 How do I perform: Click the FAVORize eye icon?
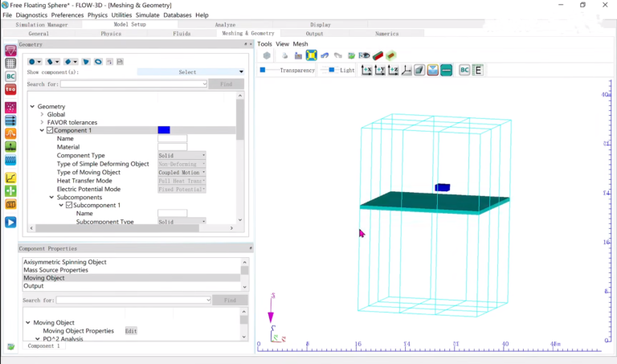(x=365, y=55)
